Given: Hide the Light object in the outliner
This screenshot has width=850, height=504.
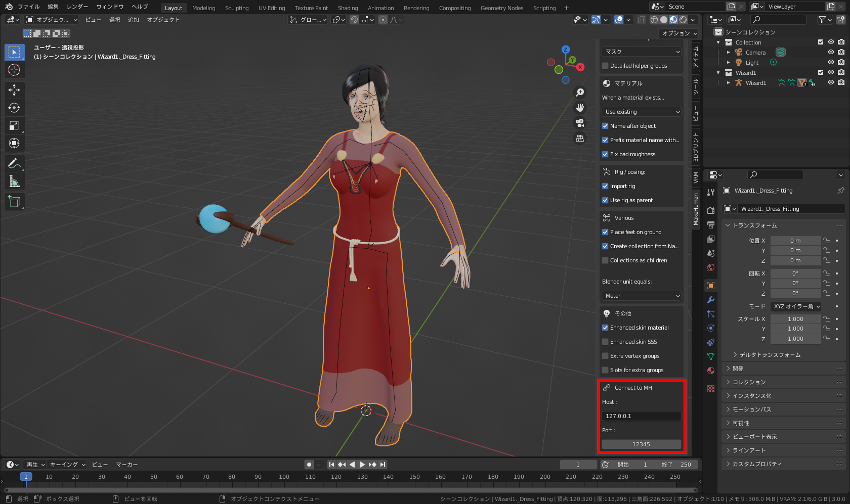Looking at the screenshot, I should 830,62.
